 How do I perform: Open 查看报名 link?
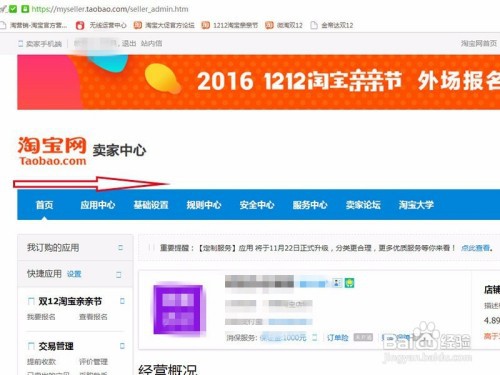(x=93, y=317)
